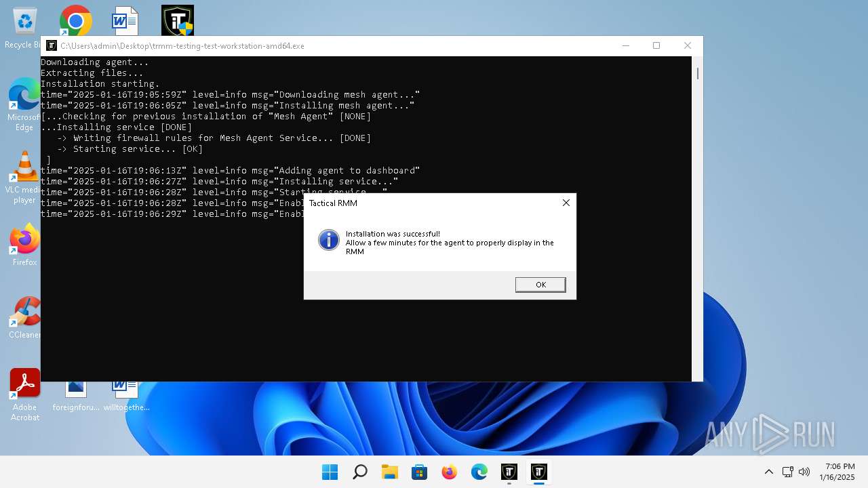Click 'Downloading mesh agent...' log line
This screenshot has width=868, height=488.
(231, 95)
